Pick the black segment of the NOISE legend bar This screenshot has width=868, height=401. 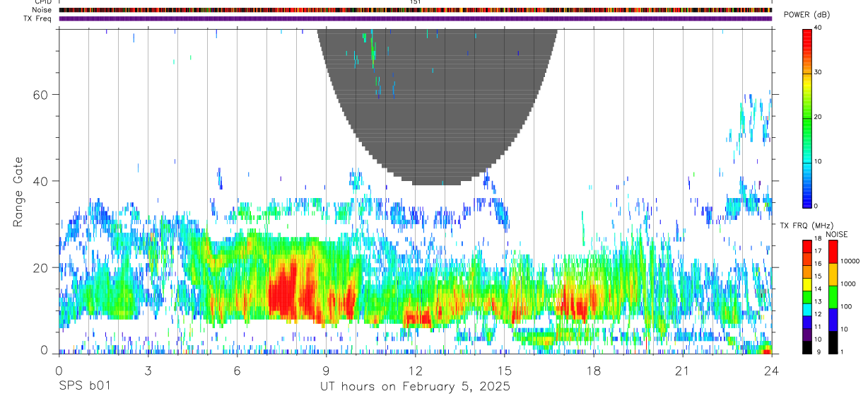point(832,342)
